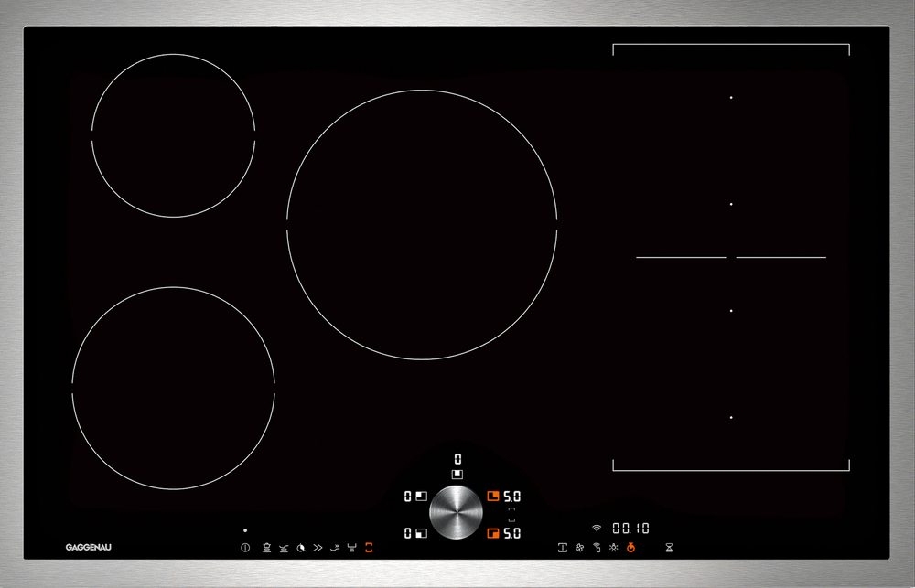Tap the Wi-Fi status icon beside the timer
915x588 pixels.
597,528
